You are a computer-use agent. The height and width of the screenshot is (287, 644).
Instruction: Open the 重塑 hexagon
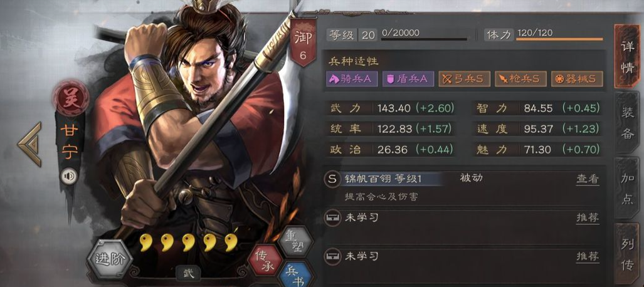point(292,242)
